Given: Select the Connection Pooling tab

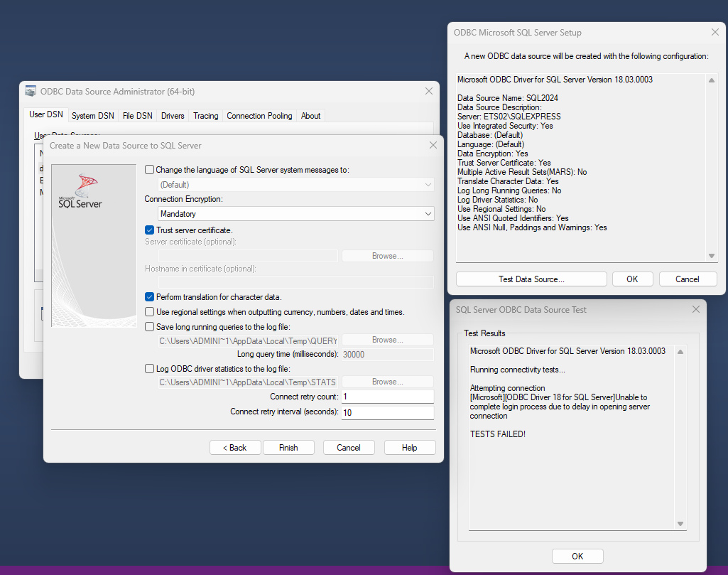Looking at the screenshot, I should pyautogui.click(x=259, y=116).
